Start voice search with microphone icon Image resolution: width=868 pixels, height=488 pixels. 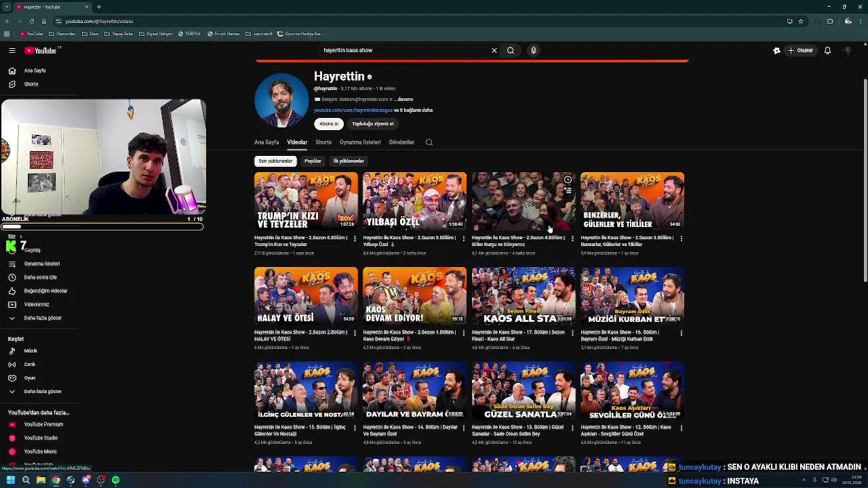click(x=534, y=50)
